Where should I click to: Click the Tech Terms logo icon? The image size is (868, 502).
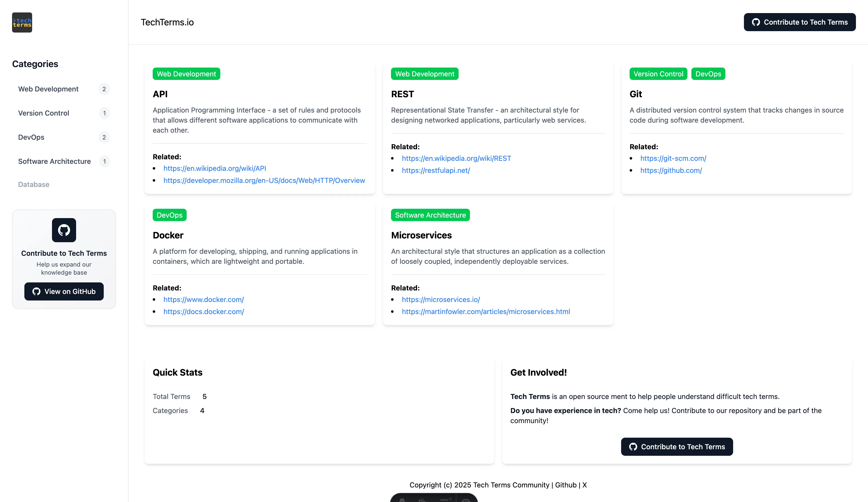point(22,22)
